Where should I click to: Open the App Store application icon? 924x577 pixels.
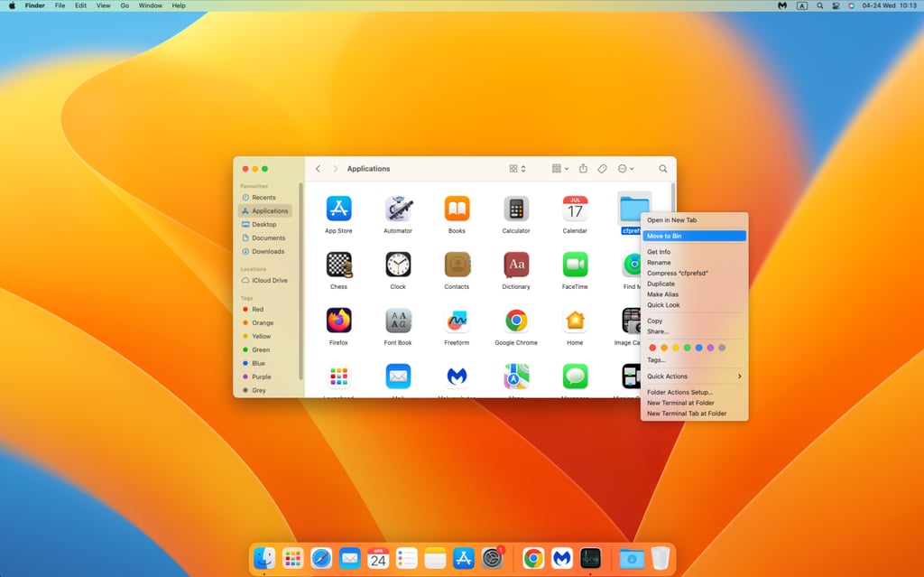[339, 209]
